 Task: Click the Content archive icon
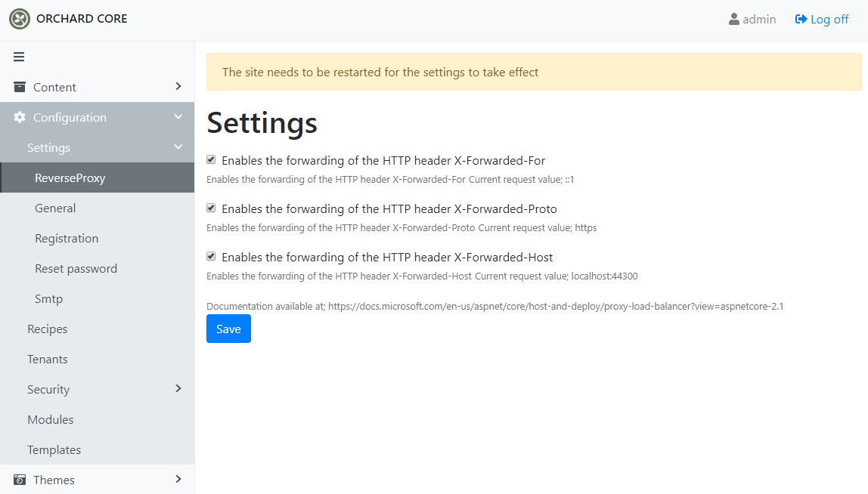20,87
